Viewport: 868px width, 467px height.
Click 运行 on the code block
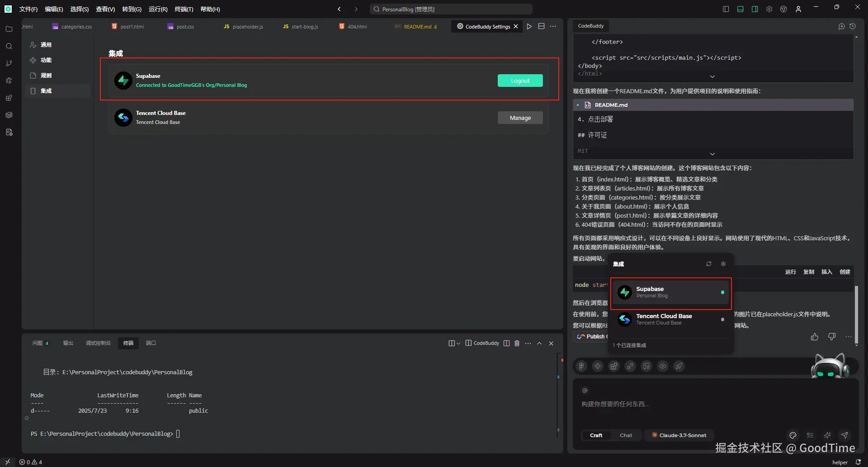click(x=791, y=272)
